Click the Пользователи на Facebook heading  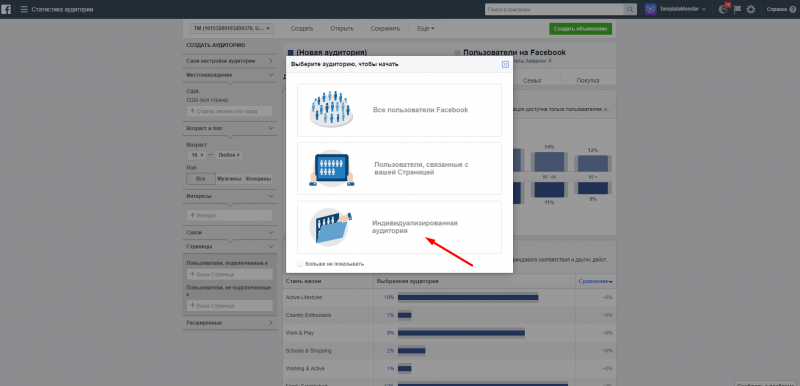pyautogui.click(x=514, y=53)
